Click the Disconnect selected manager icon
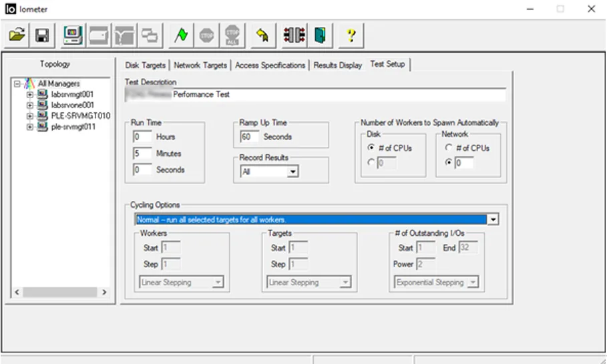Viewport: 607px width, 364px height. click(294, 35)
